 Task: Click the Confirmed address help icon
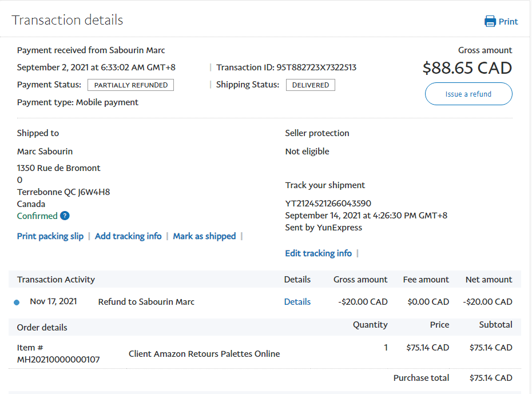[x=65, y=216]
